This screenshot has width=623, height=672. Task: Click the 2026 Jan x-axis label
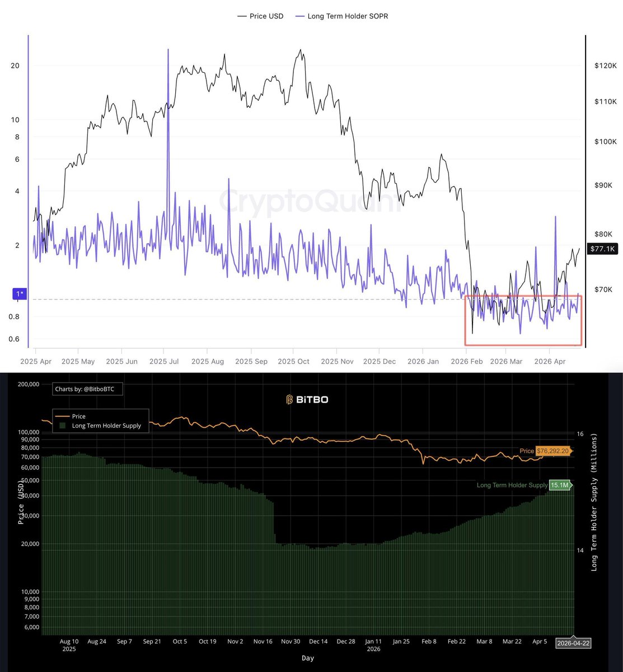click(x=423, y=362)
